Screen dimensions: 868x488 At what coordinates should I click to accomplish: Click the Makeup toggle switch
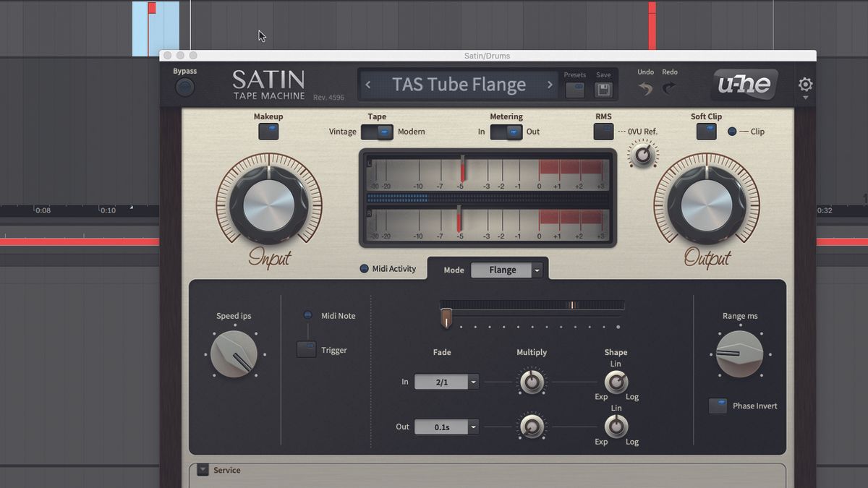tap(268, 131)
